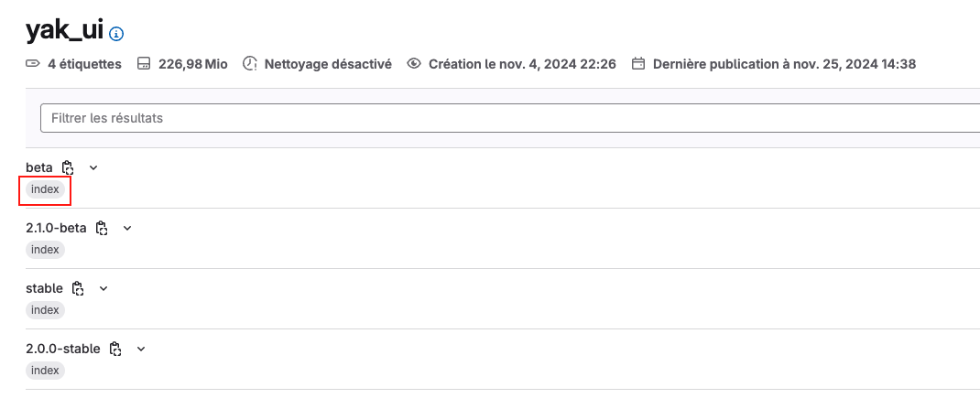Screen dimensions: 980x409
Task: Click the index badge under beta
Action: (x=45, y=189)
